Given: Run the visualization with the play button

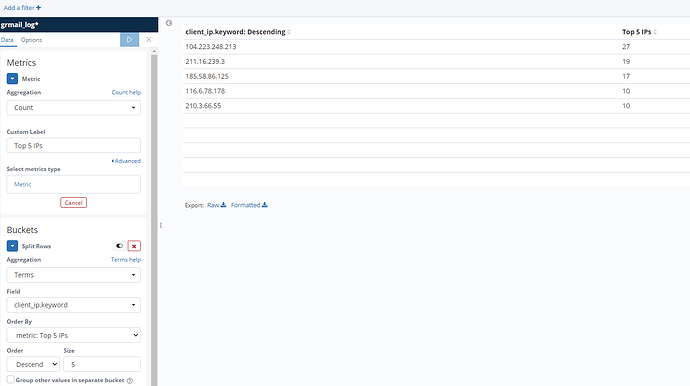Looking at the screenshot, I should (129, 40).
